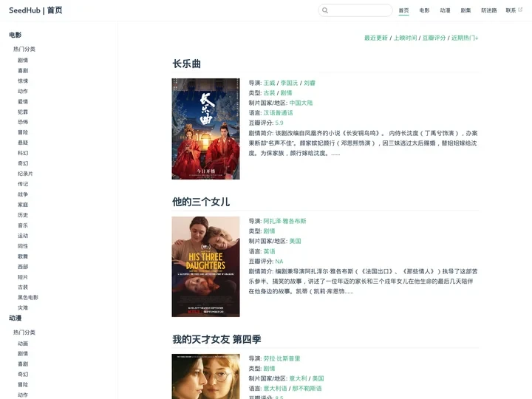Click the 意大利 region link

tap(299, 378)
